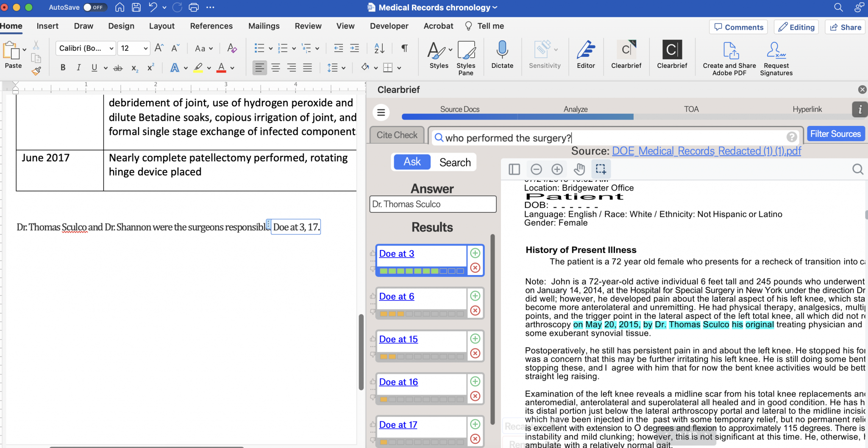Toggle italic formatting
Image resolution: width=868 pixels, height=448 pixels.
[x=78, y=67]
